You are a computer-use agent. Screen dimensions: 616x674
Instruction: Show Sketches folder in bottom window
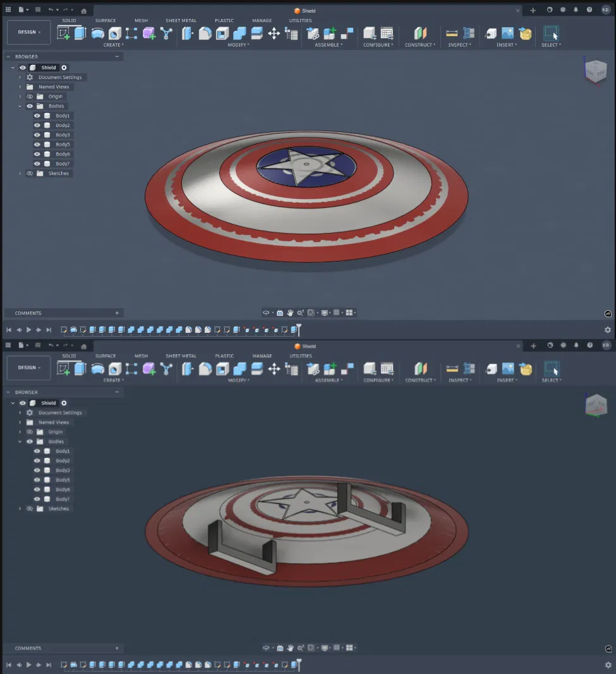click(30, 509)
